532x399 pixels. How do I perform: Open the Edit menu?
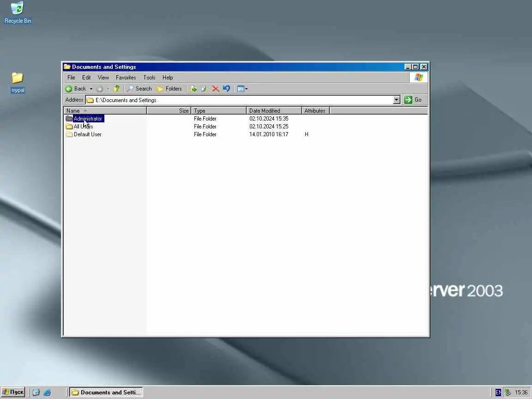coord(86,78)
